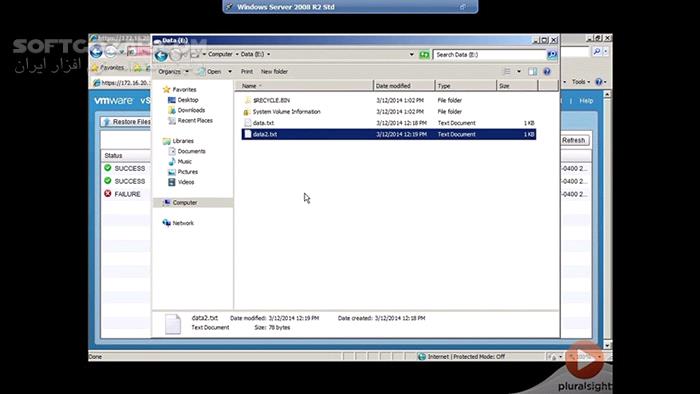Open the Videos library
The image size is (700, 394).
click(x=181, y=182)
